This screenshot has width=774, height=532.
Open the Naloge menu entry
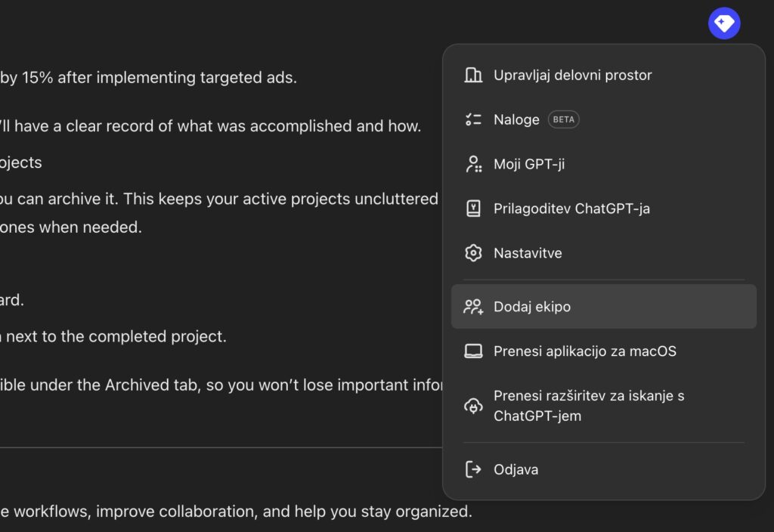604,119
